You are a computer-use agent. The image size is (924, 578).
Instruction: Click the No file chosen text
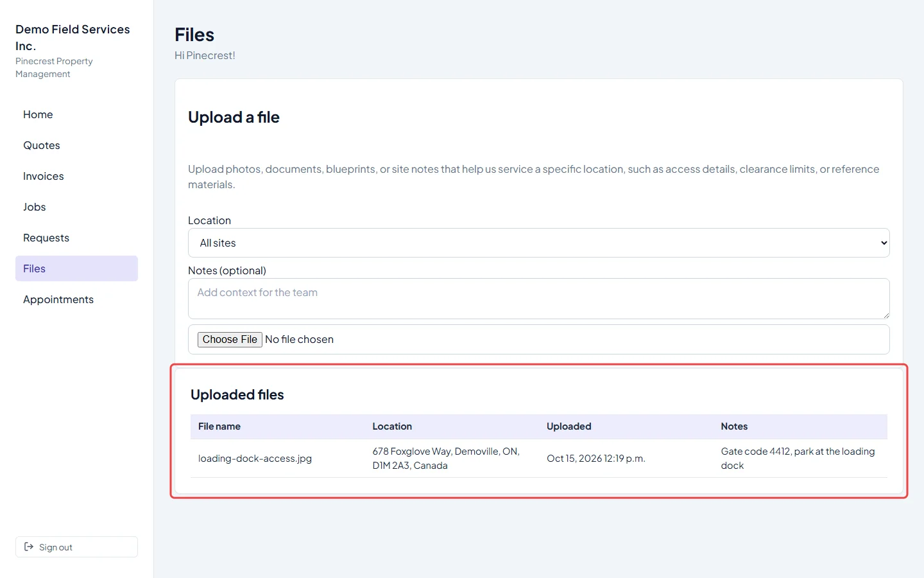(x=299, y=339)
